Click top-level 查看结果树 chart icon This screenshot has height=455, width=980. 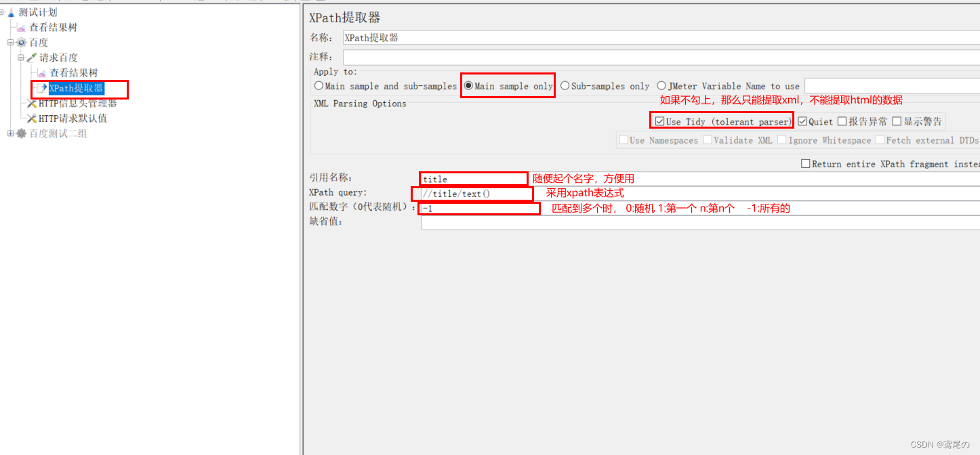(x=22, y=28)
